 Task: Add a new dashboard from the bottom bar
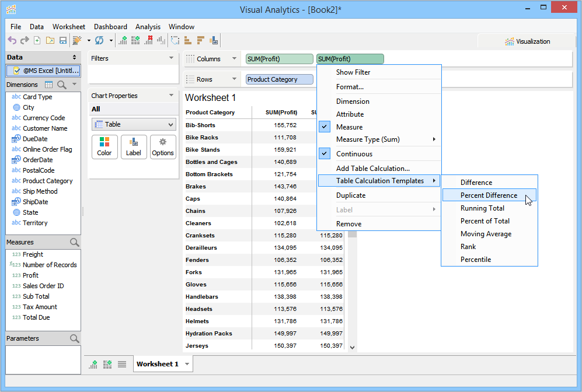pos(107,364)
